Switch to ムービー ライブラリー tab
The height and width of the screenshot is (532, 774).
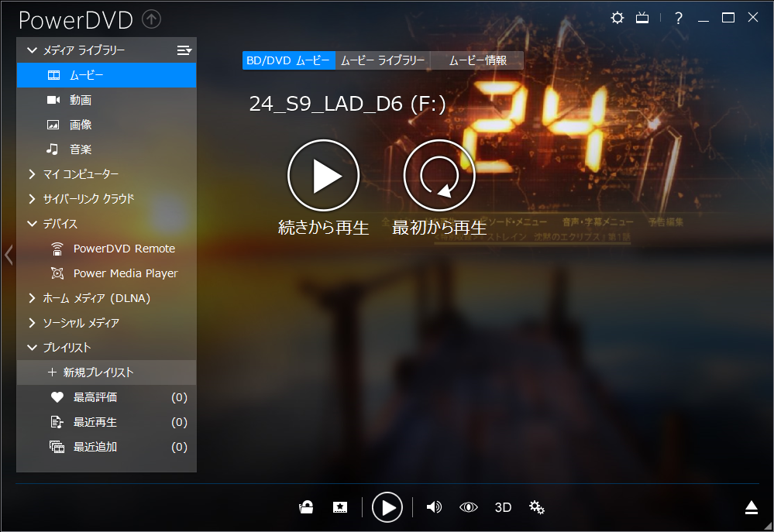tap(383, 60)
